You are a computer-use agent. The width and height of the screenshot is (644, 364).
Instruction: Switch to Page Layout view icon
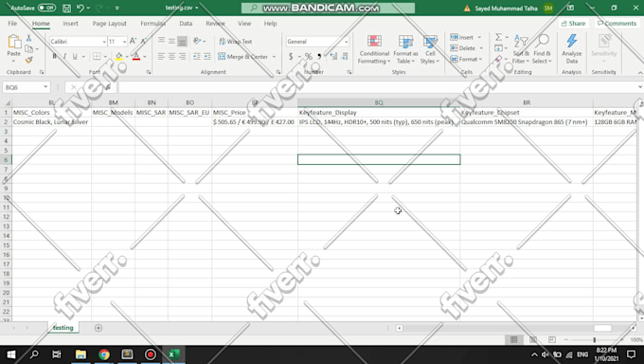click(x=533, y=339)
